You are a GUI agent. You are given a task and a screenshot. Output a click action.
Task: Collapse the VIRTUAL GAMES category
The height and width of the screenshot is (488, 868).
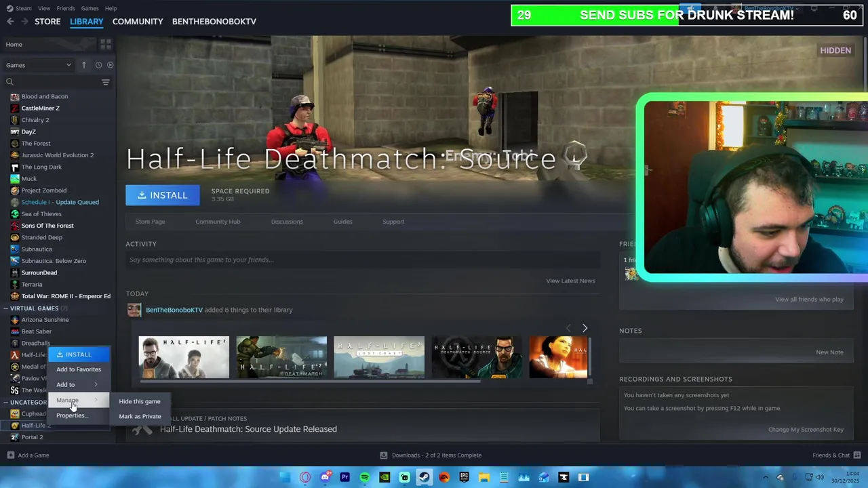click(6, 308)
